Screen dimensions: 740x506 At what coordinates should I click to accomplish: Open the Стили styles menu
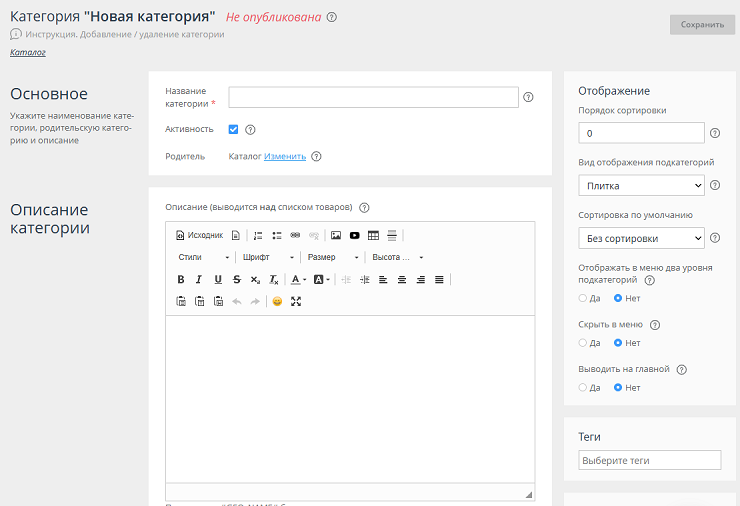click(203, 258)
